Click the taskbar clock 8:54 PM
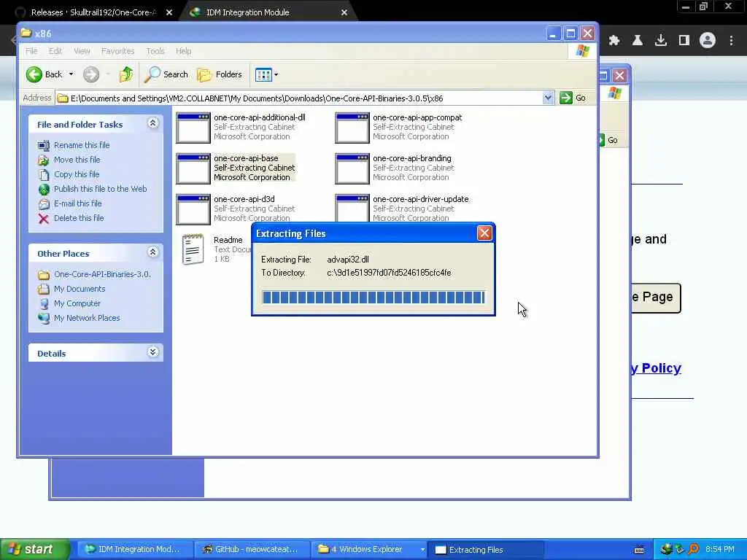 coord(719,550)
